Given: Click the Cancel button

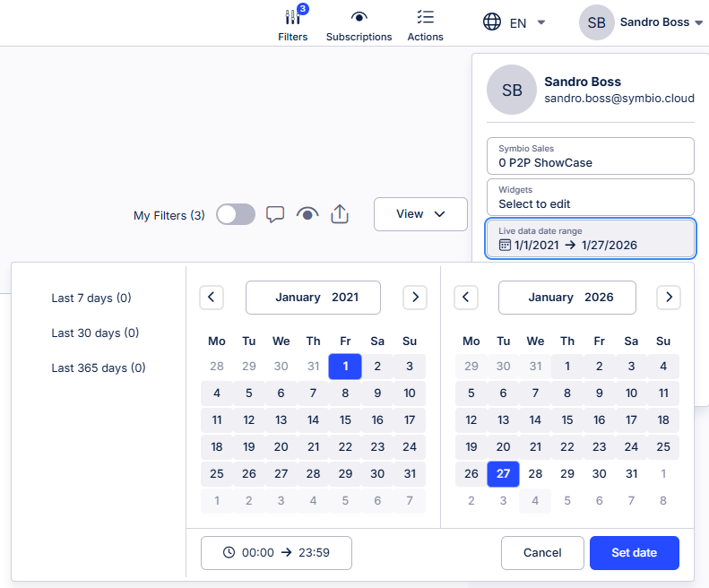Looking at the screenshot, I should [540, 553].
